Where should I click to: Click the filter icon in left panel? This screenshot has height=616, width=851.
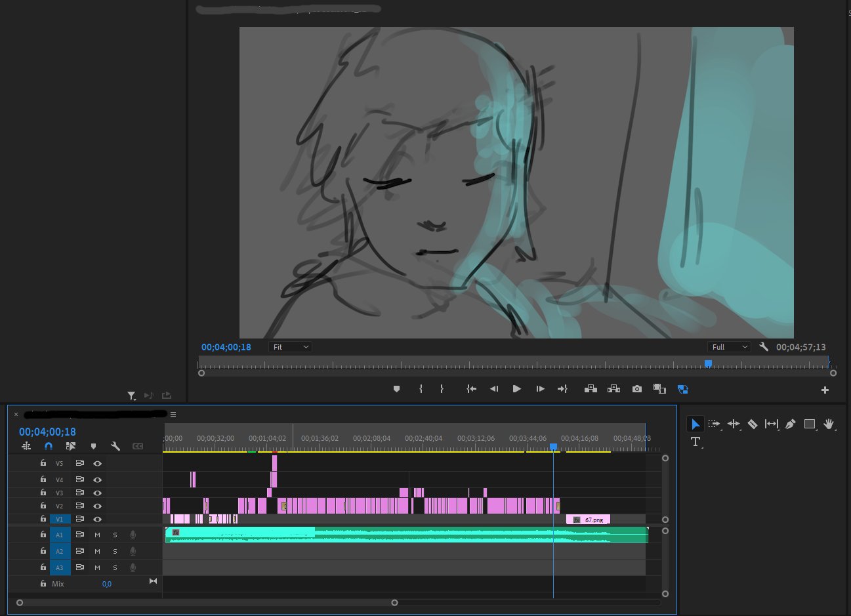click(x=131, y=396)
